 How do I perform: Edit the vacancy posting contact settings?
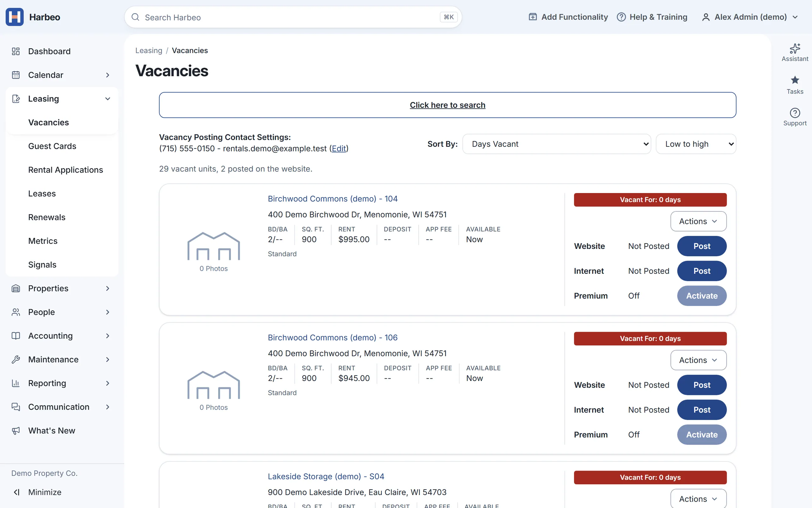tap(338, 149)
